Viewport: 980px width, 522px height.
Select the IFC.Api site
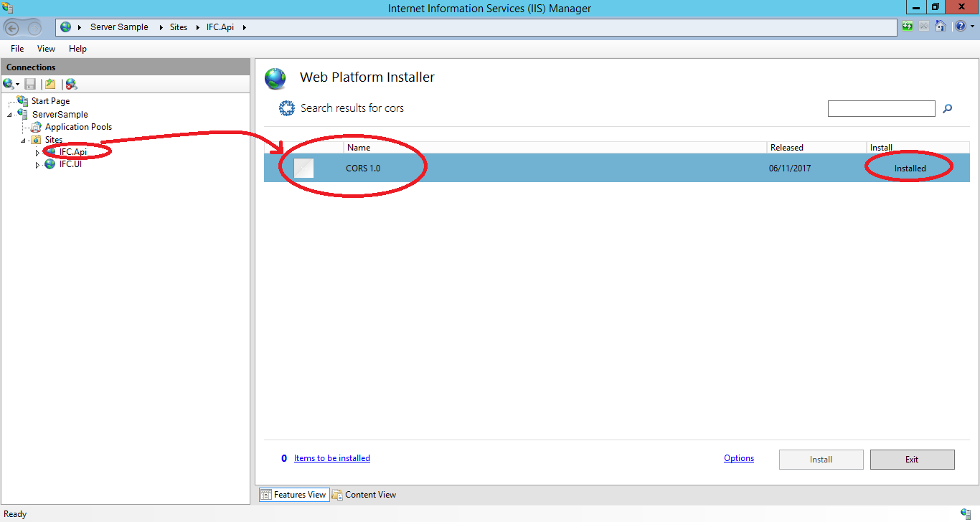click(x=73, y=152)
